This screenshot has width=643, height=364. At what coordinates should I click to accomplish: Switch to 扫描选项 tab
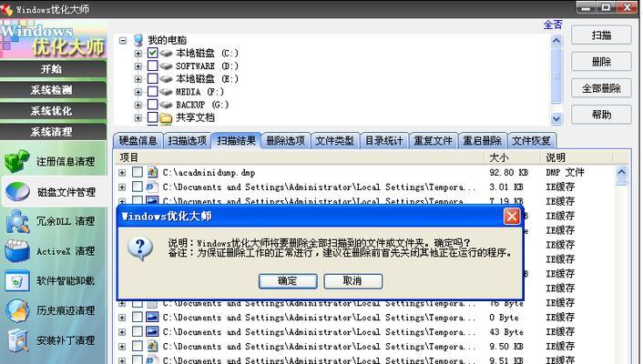[187, 141]
